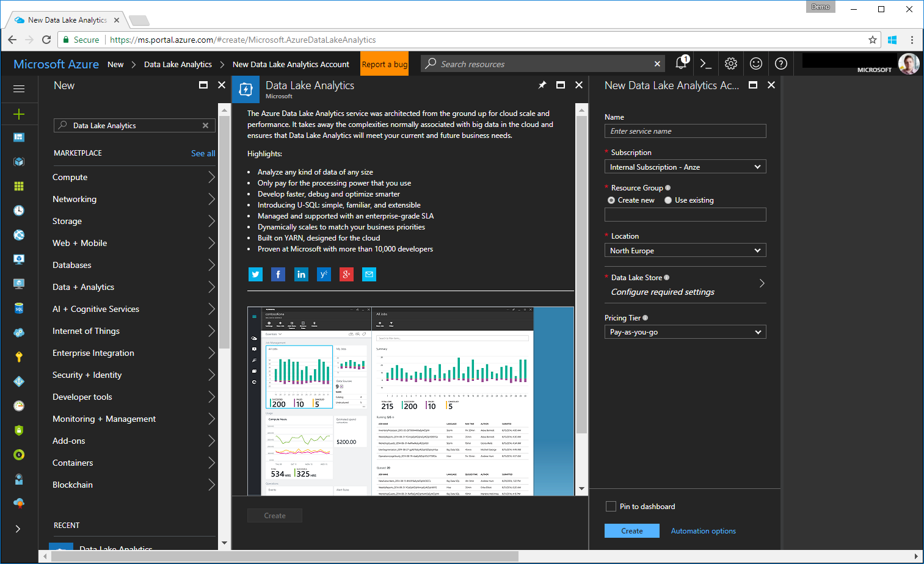Launch Cloud Shell from the top bar
This screenshot has width=924, height=564.
[x=706, y=63]
